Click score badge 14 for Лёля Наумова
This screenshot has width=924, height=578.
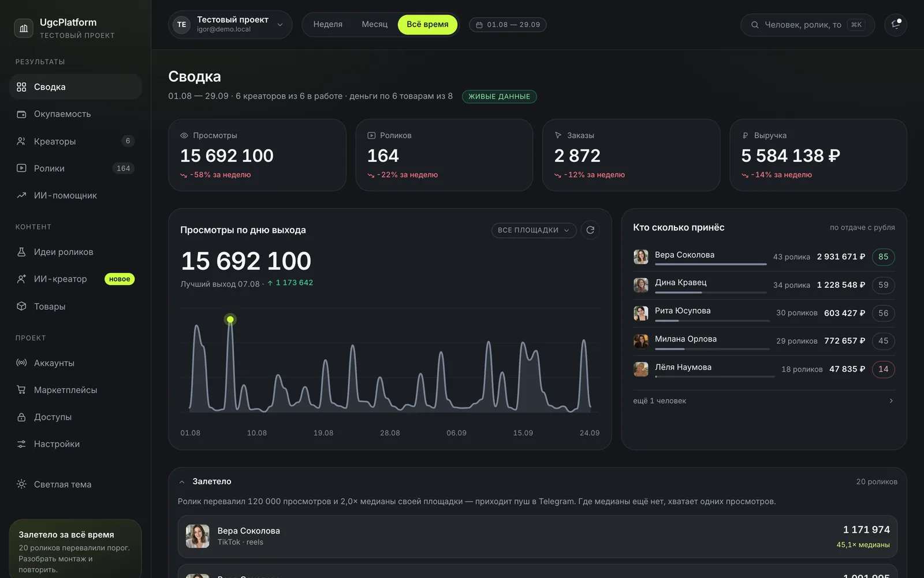883,369
